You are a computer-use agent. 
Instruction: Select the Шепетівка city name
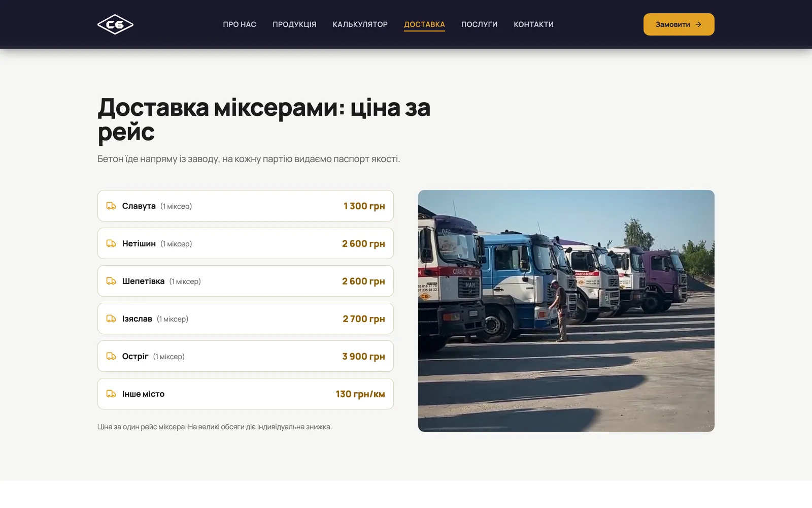(143, 281)
